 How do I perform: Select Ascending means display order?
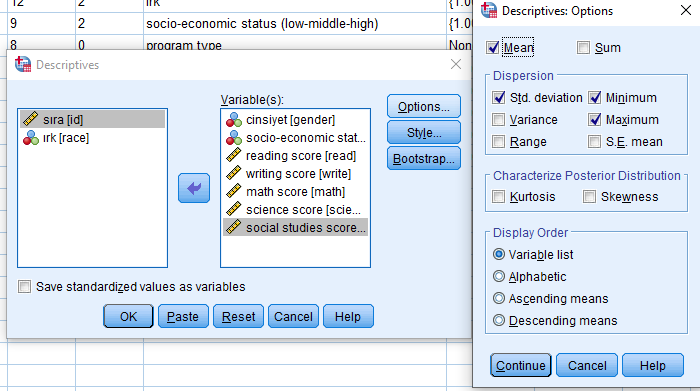click(499, 298)
